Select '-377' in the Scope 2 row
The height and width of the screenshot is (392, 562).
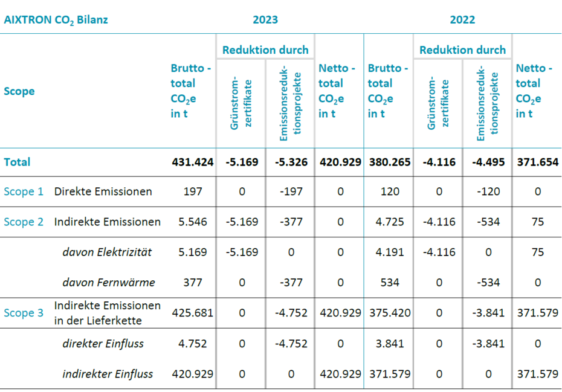[x=291, y=222]
